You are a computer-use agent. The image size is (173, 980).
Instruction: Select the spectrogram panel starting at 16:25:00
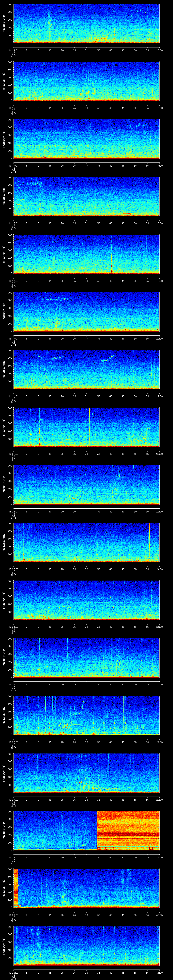click(x=87, y=657)
